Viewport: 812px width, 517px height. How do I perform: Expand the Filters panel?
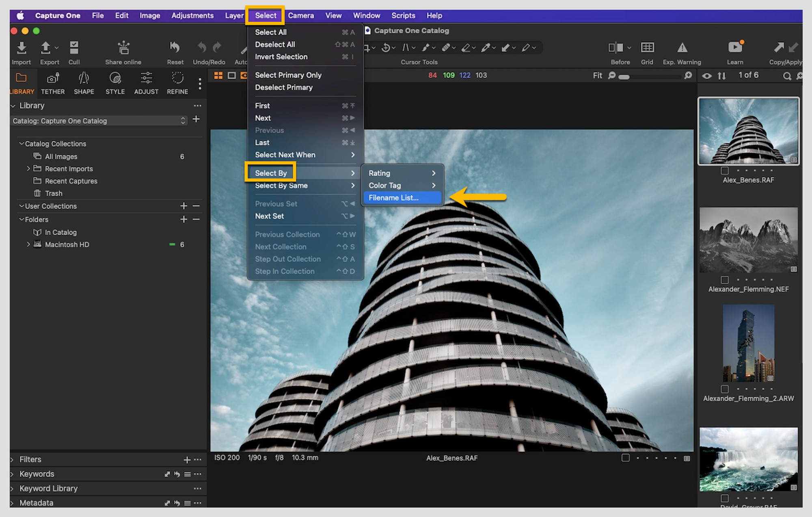point(12,459)
